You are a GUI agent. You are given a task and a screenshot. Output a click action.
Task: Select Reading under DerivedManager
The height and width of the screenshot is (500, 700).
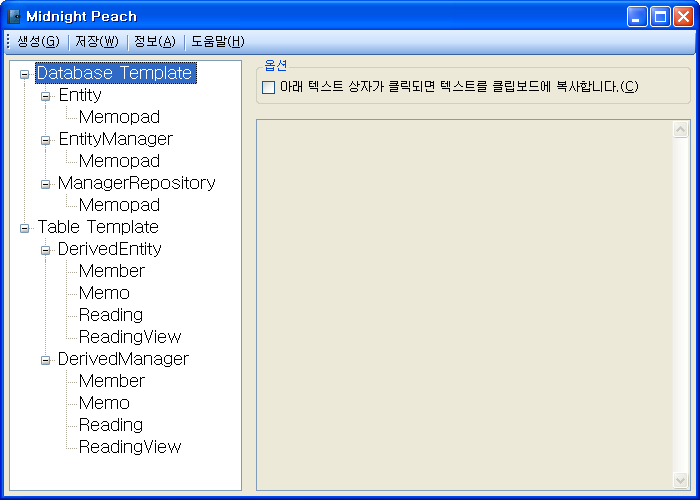click(111, 425)
